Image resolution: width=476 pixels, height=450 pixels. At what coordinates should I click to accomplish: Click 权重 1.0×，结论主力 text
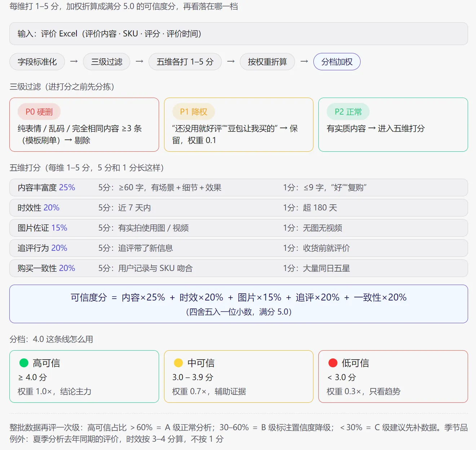[54, 392]
